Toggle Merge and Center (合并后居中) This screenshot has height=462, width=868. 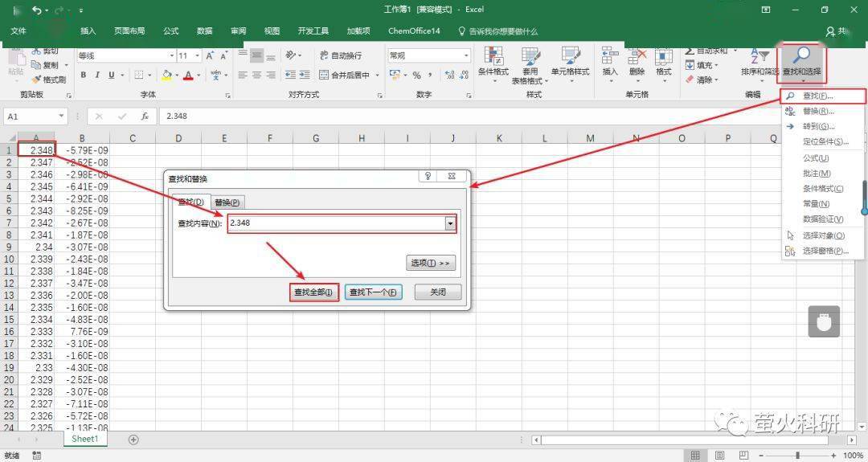(344, 75)
